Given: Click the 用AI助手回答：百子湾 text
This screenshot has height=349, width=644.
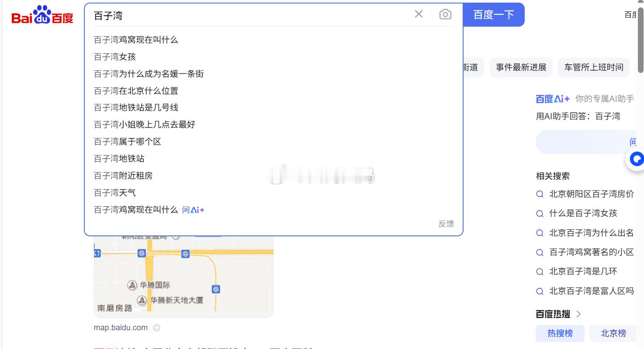Looking at the screenshot, I should point(578,116).
